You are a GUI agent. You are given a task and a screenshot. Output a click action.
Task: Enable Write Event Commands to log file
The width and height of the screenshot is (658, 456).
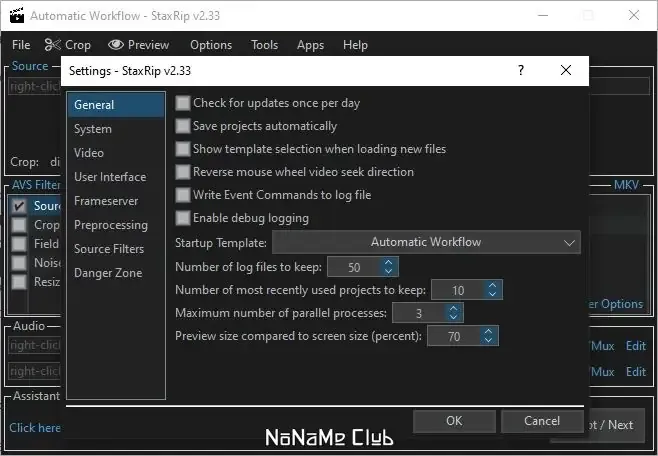click(x=183, y=195)
